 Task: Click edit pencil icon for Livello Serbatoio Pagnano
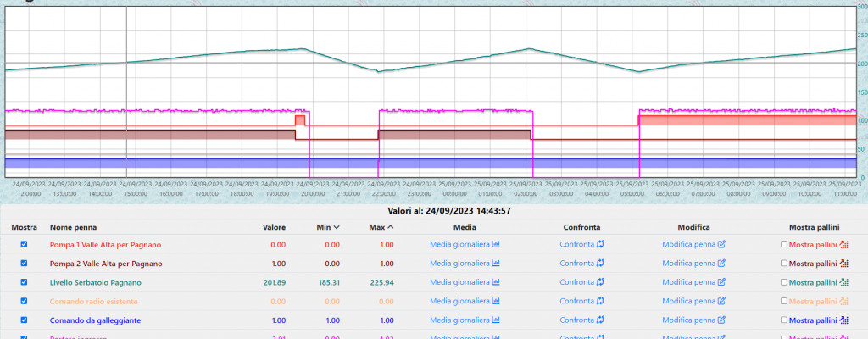[721, 282]
